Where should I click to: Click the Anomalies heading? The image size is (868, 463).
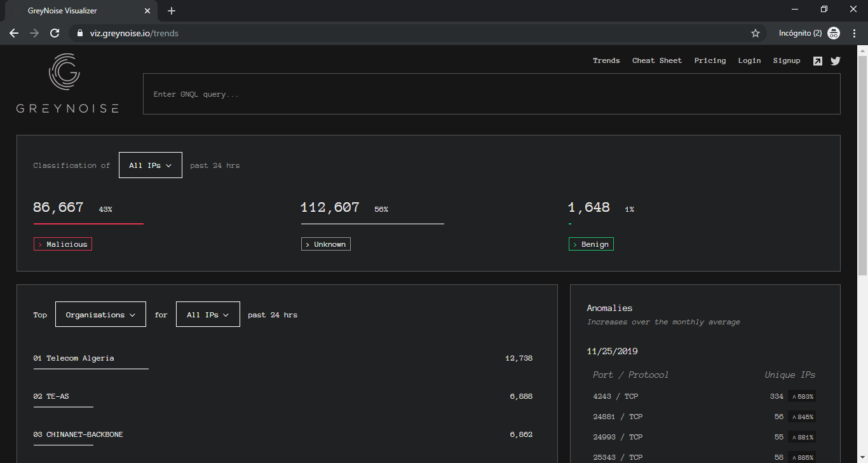(x=610, y=308)
